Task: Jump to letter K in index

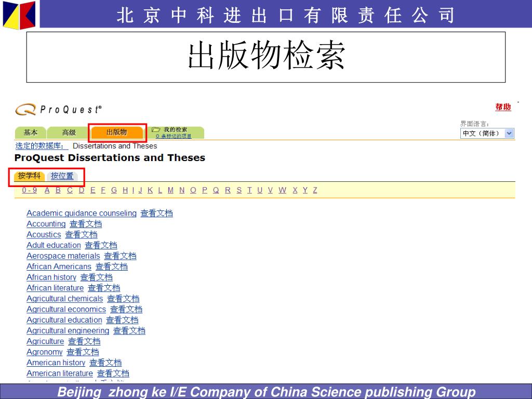Action: pyautogui.click(x=150, y=190)
